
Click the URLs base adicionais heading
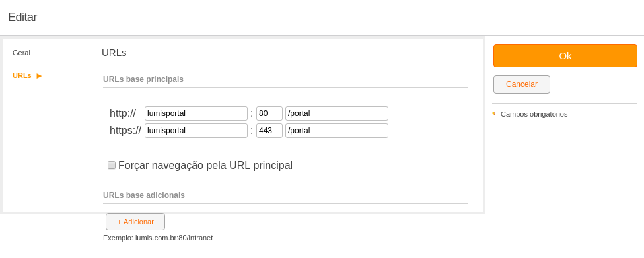point(144,195)
